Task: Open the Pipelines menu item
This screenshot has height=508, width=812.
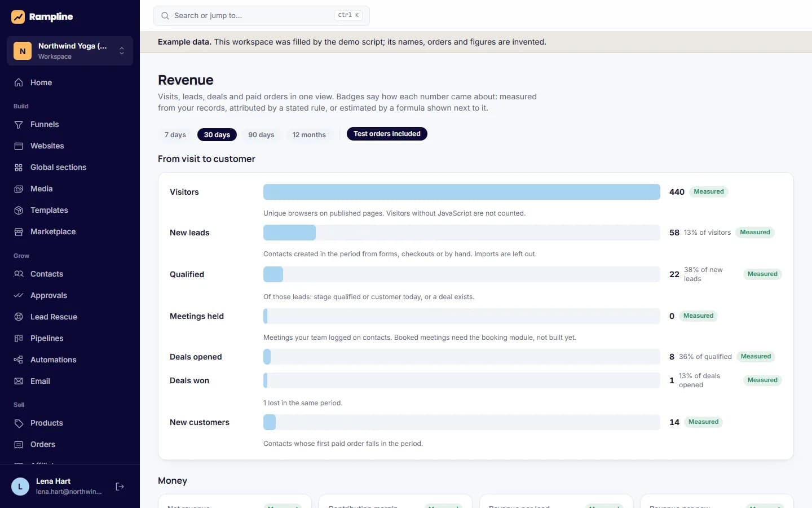Action: pos(70,338)
